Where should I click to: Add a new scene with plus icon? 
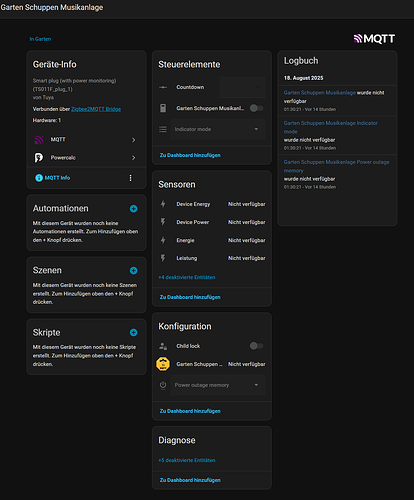point(133,271)
